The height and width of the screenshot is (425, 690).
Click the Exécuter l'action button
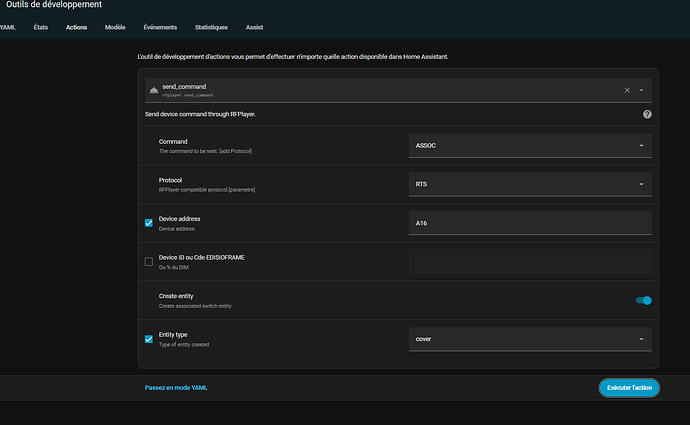(628, 387)
